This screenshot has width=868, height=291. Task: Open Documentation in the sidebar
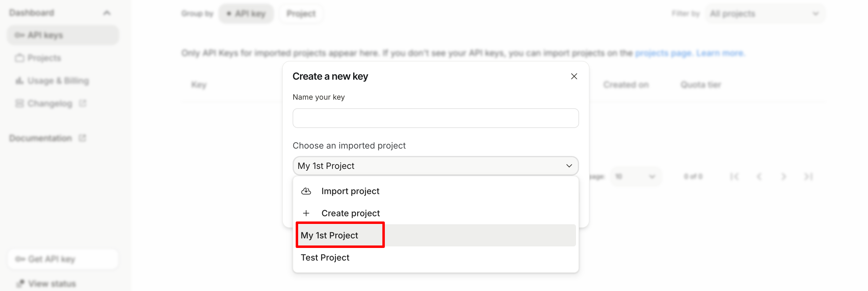click(x=41, y=138)
